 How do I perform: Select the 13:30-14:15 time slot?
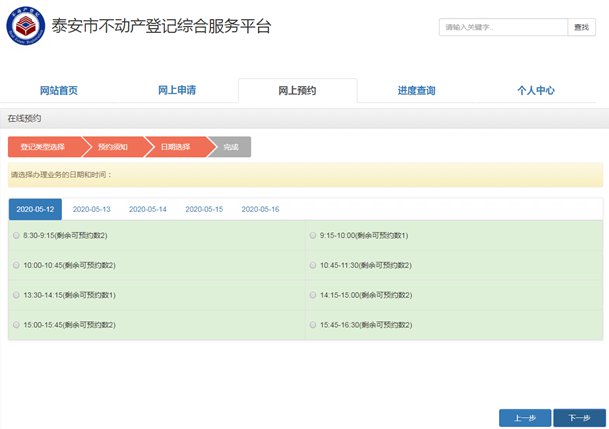(x=16, y=295)
